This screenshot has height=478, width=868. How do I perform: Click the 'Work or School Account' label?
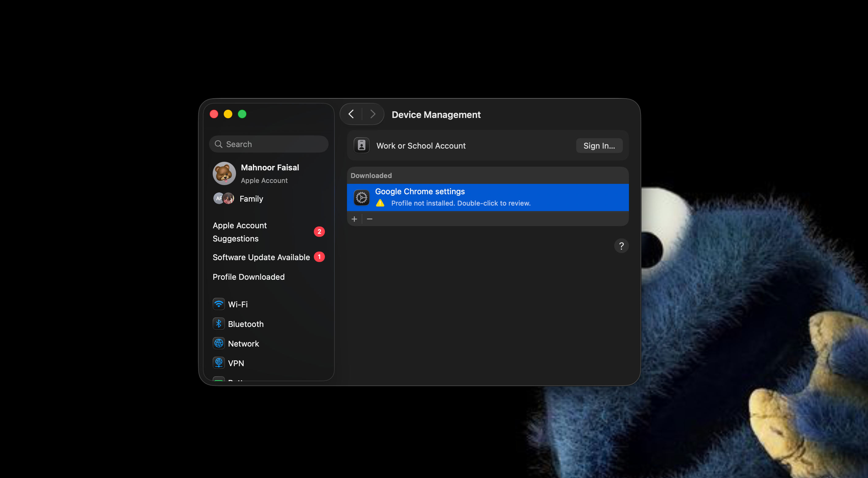[421, 146]
